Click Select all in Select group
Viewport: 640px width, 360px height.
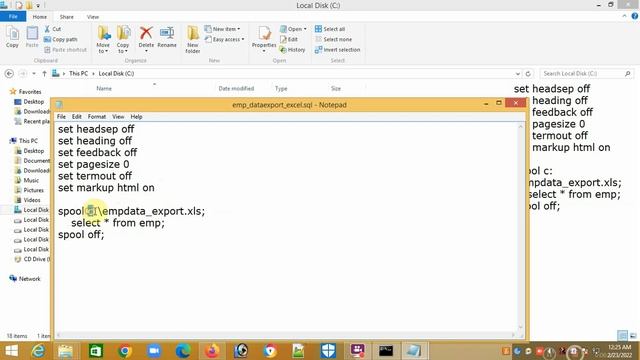[x=330, y=29]
